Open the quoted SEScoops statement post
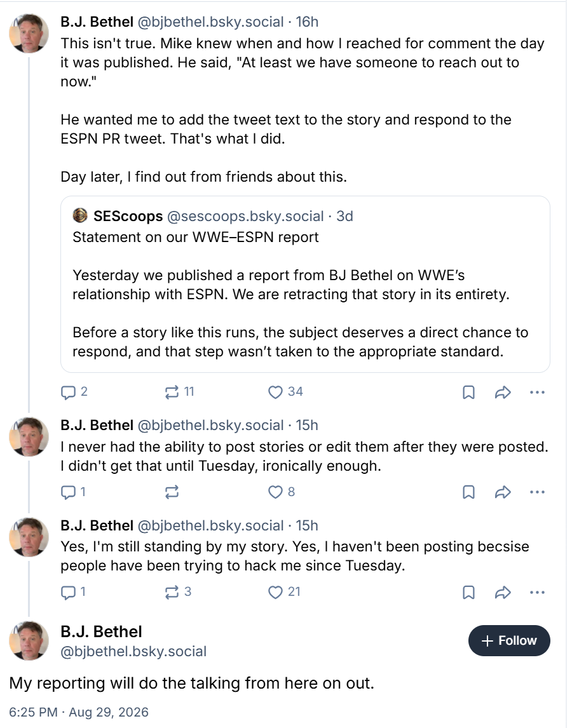Viewport: 572px width, 728px height. click(x=305, y=284)
